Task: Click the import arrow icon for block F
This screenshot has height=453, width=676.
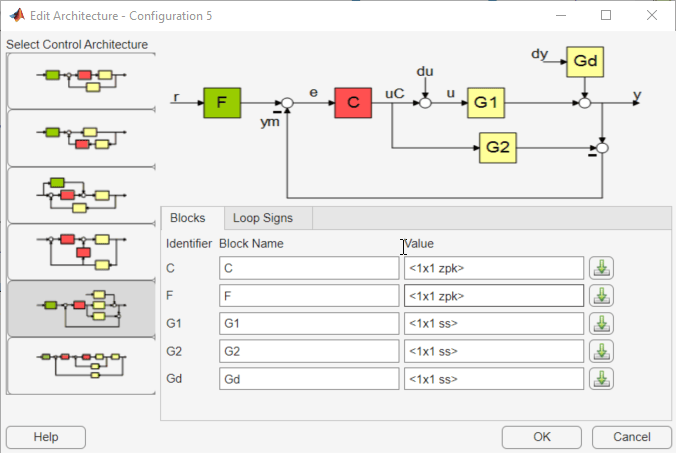Action: point(601,296)
